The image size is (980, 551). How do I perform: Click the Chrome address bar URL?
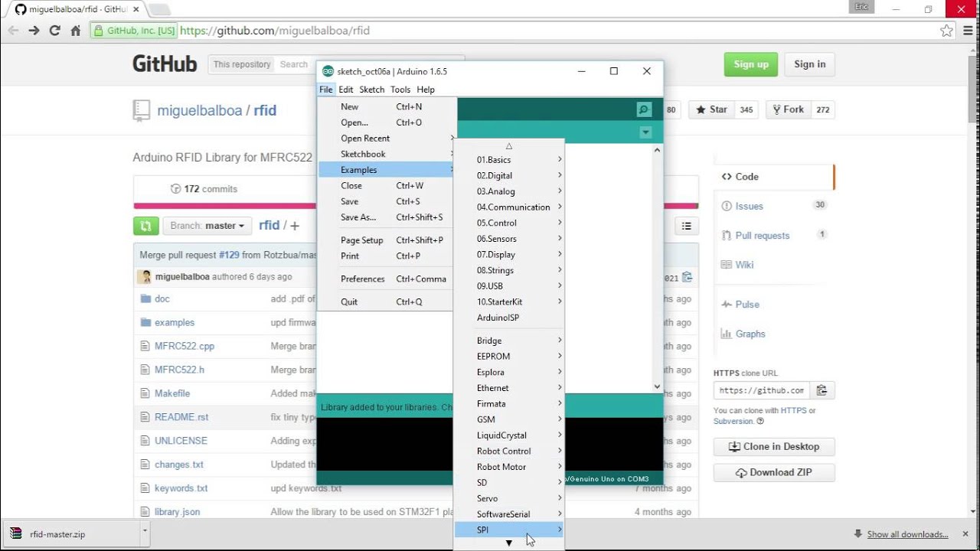pyautogui.click(x=275, y=31)
